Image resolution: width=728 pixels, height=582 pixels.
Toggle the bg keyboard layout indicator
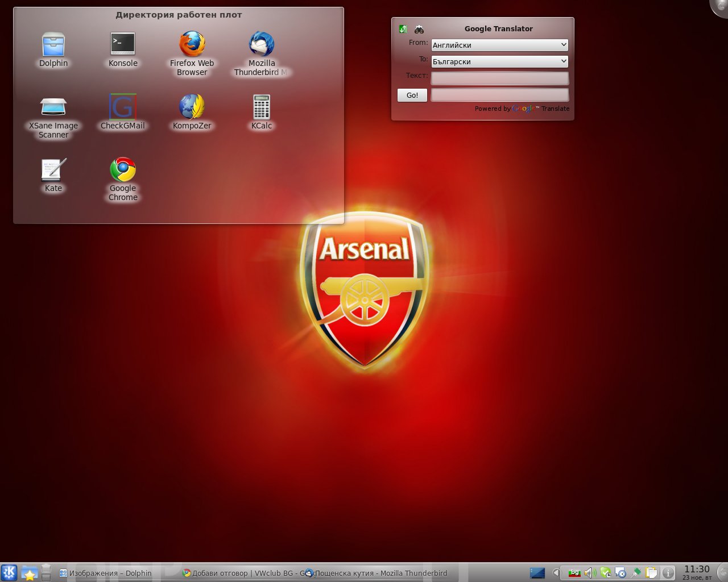[x=574, y=573]
